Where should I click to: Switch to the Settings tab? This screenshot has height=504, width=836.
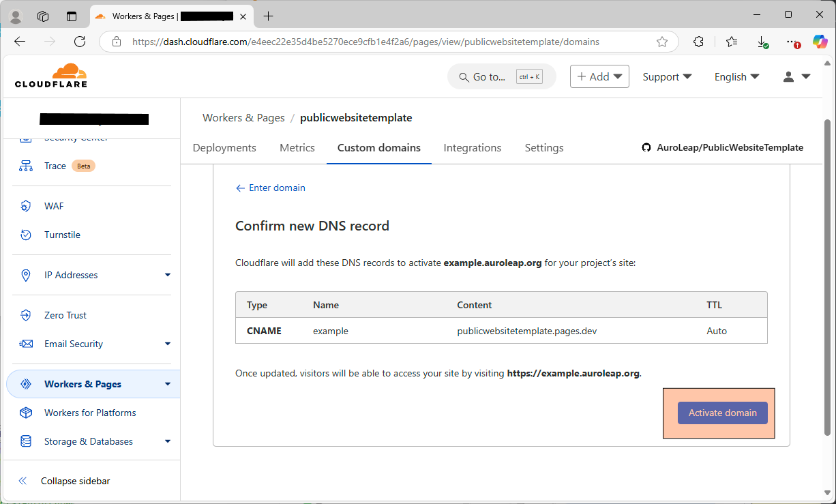tap(544, 147)
